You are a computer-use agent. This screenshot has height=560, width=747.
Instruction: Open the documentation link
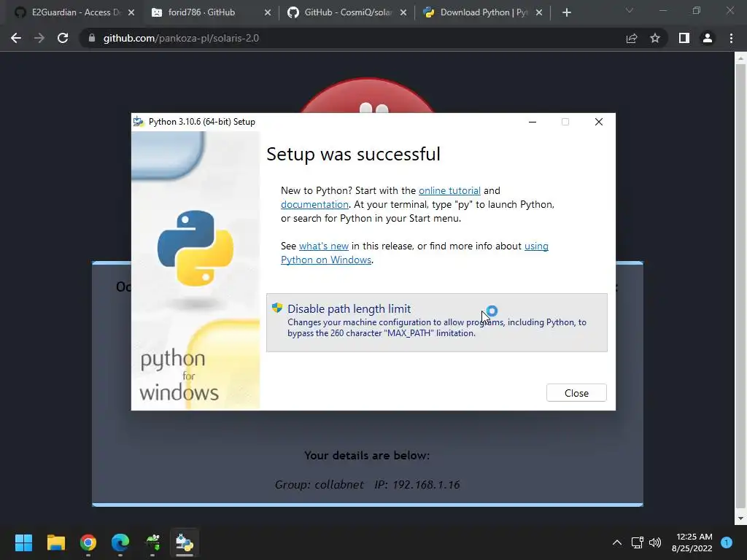pyautogui.click(x=314, y=204)
